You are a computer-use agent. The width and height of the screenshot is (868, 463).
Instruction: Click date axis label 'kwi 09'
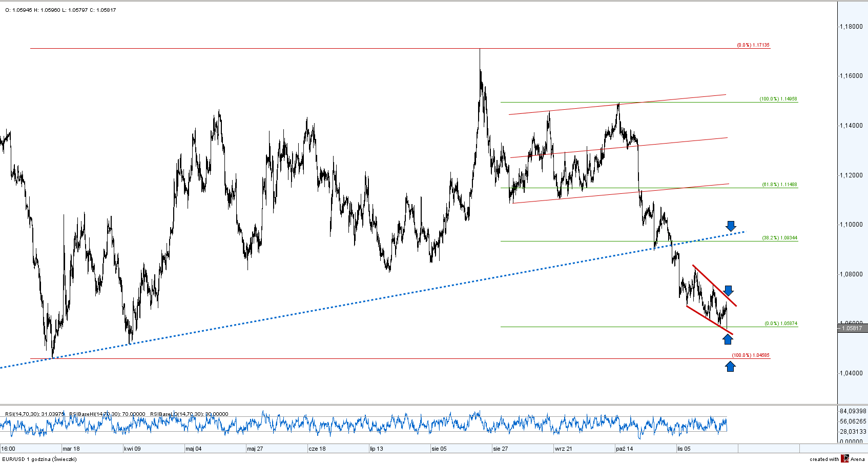pos(132,449)
